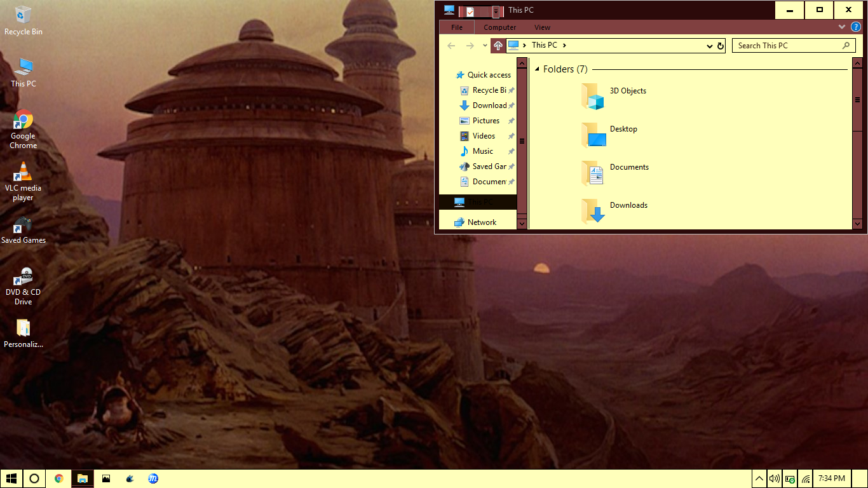
Task: Open the blue M taskbar application icon
Action: pyautogui.click(x=153, y=478)
